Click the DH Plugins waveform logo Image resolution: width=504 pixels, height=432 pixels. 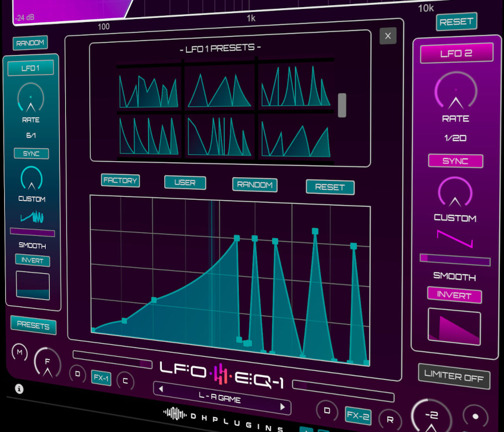click(x=175, y=413)
